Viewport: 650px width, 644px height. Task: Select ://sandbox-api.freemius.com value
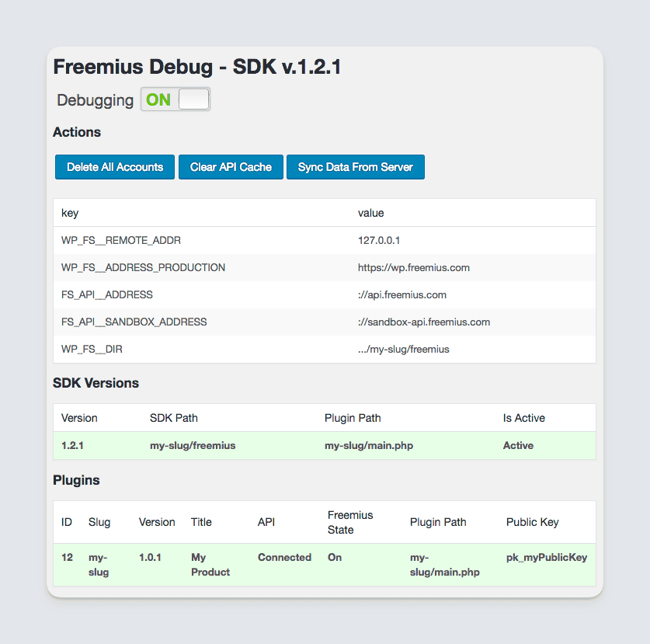(x=424, y=322)
